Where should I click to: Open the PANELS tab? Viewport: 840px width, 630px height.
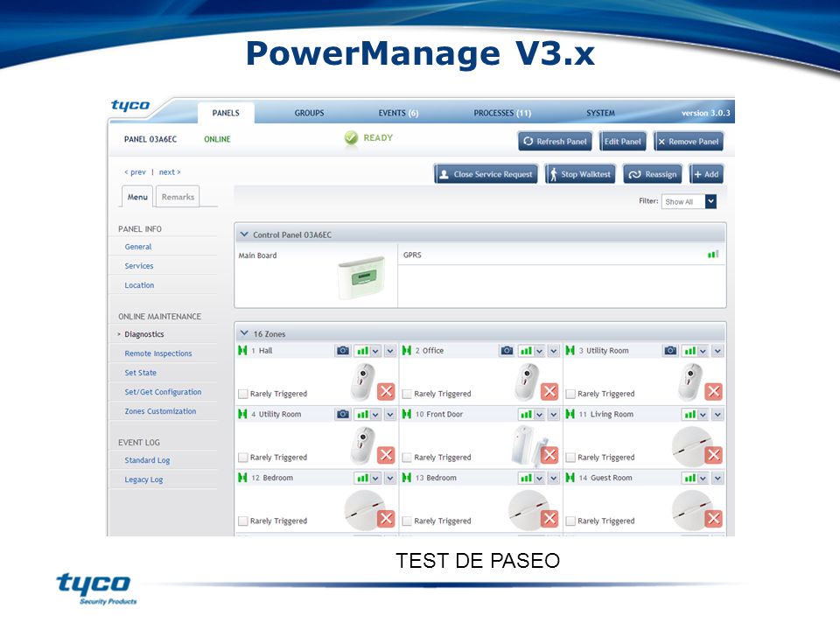click(x=226, y=113)
